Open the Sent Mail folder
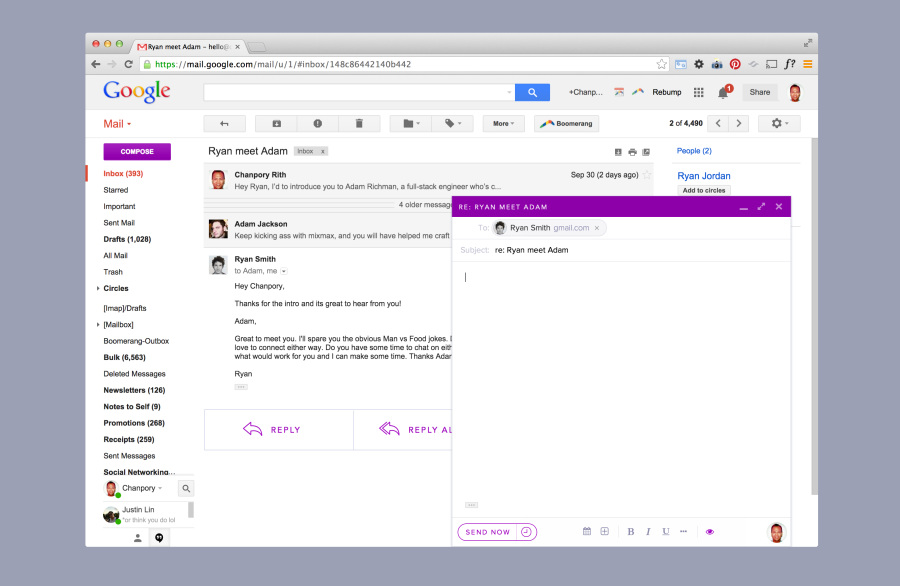Image resolution: width=900 pixels, height=586 pixels. [x=119, y=223]
